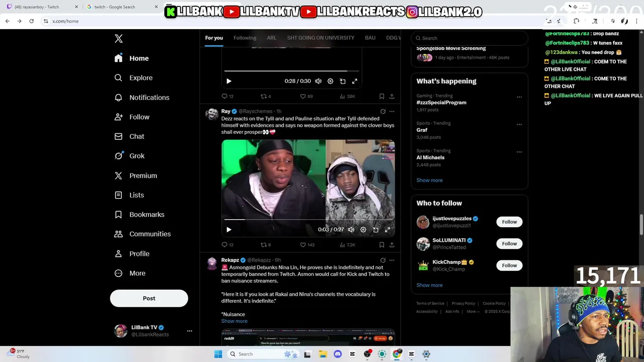This screenshot has height=362, width=644.
Task: Open options for #zzzSpecialProgram trend
Action: click(x=519, y=97)
